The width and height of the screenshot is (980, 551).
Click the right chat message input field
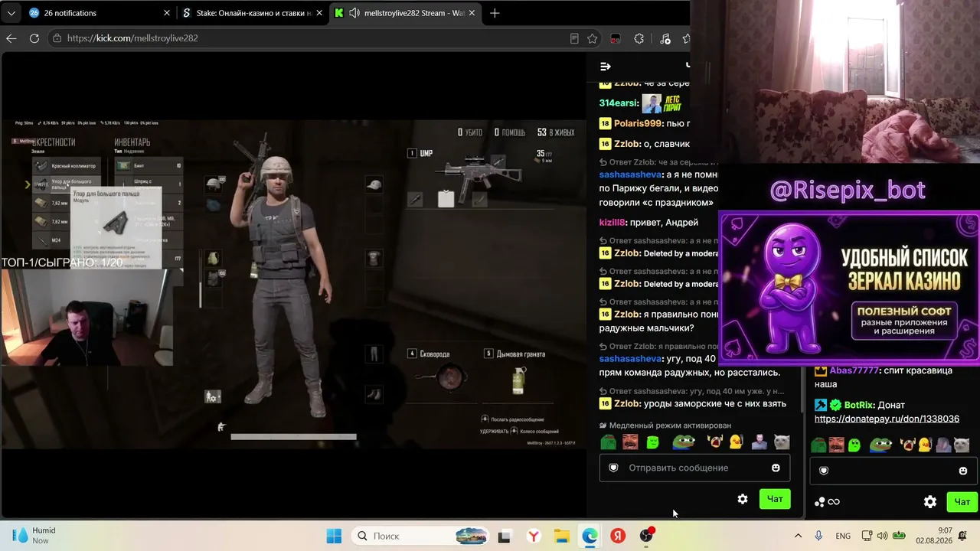tap(893, 471)
